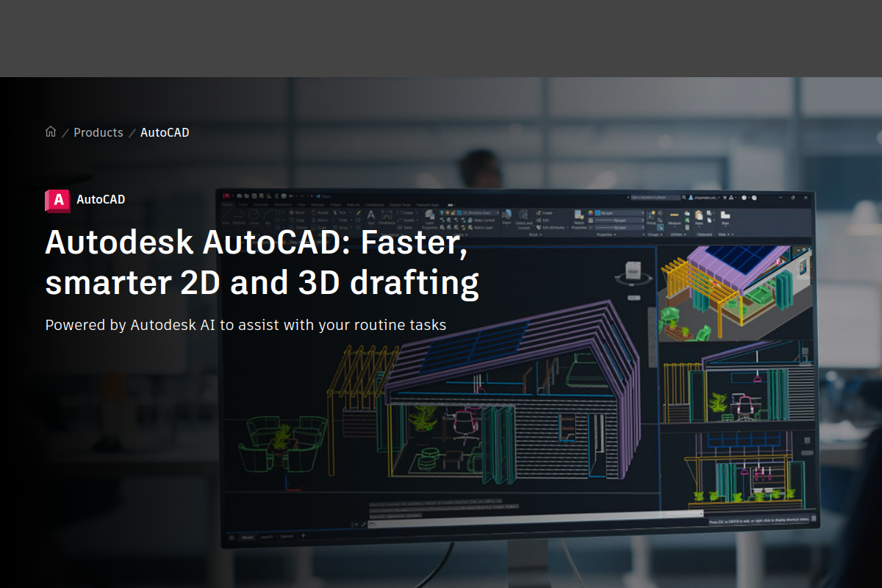This screenshot has width=882, height=588.
Task: Click 'Powered by Autodesk AI' subtitle text
Action: pyautogui.click(x=130, y=325)
